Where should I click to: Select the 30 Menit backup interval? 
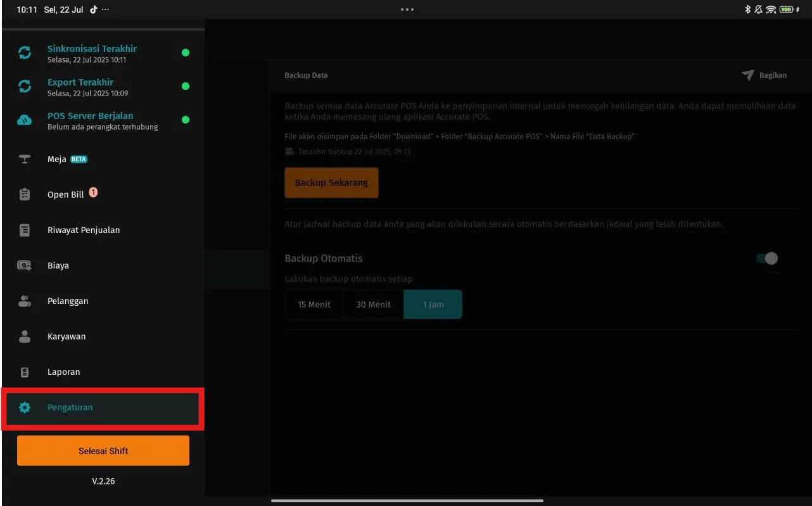point(373,305)
